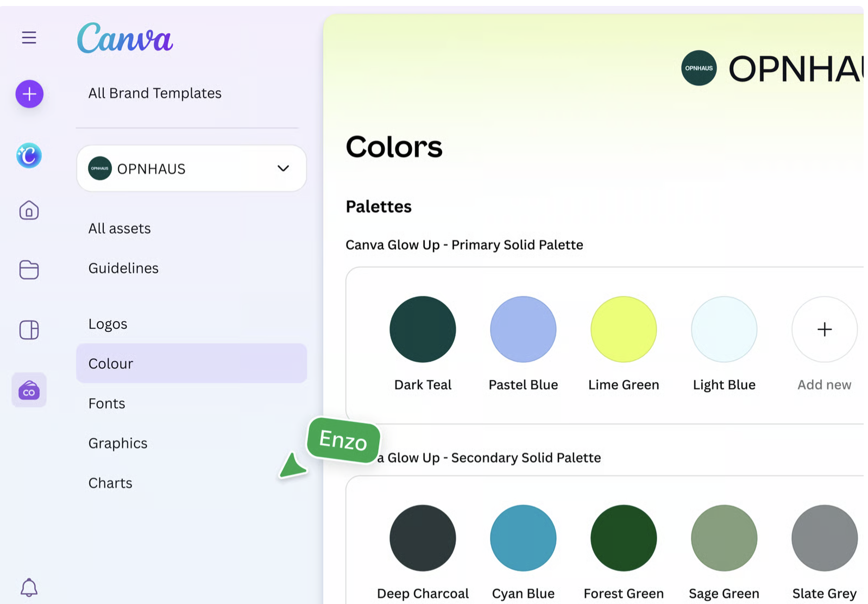Open the hamburger menu icon
This screenshot has width=868, height=604.
point(29,37)
